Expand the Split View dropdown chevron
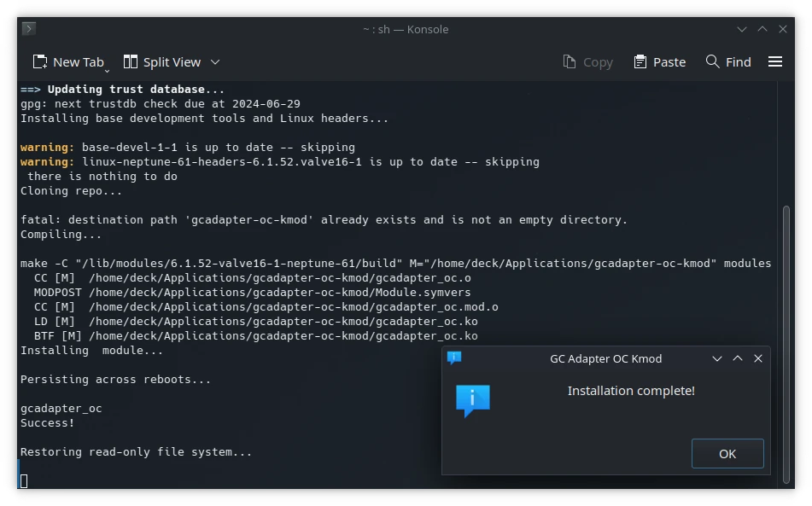 point(215,62)
